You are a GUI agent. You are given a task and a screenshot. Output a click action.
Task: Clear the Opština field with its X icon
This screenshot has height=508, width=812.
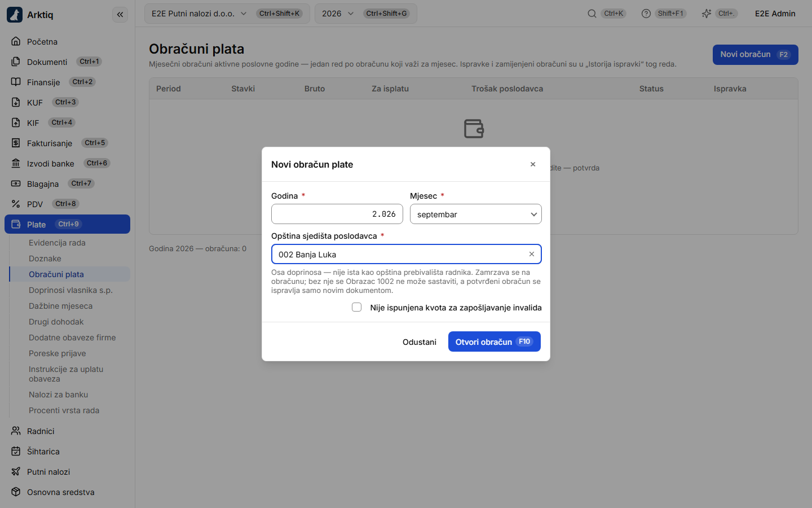tap(531, 254)
